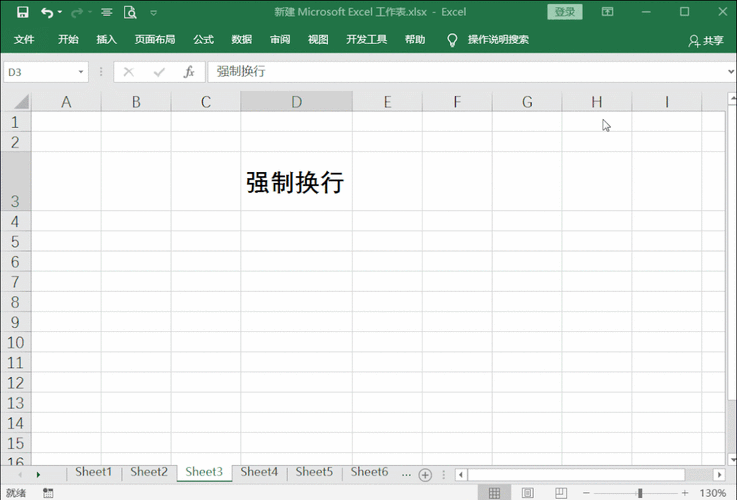Switch to the 数据 ribbon tab
Viewport: 737px width, 500px height.
(x=242, y=39)
